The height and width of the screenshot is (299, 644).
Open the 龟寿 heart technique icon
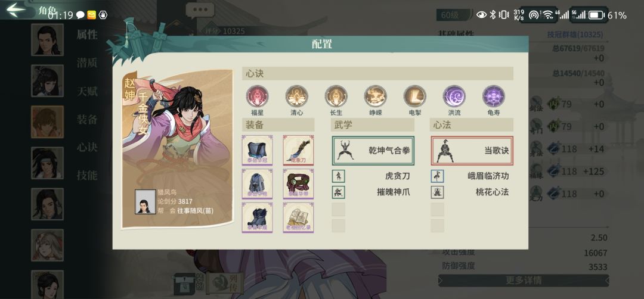click(494, 96)
